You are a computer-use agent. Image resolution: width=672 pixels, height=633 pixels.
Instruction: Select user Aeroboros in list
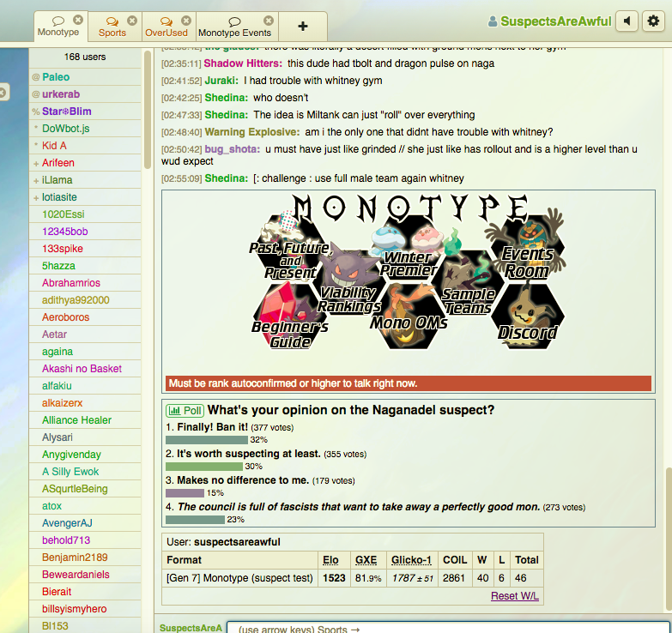85,316
